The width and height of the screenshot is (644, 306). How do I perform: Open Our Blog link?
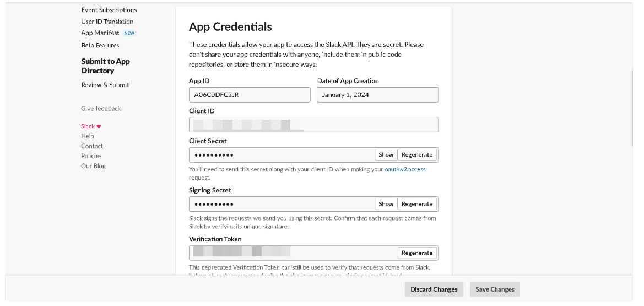(93, 166)
